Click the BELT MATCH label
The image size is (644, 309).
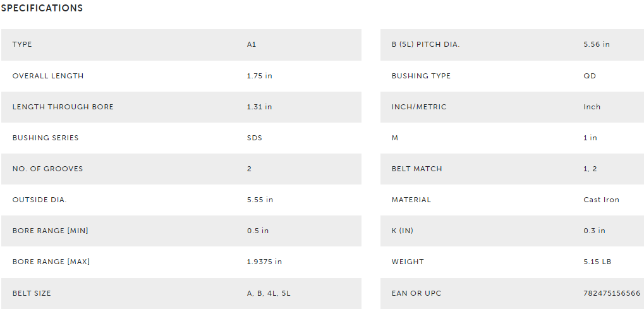tap(417, 169)
